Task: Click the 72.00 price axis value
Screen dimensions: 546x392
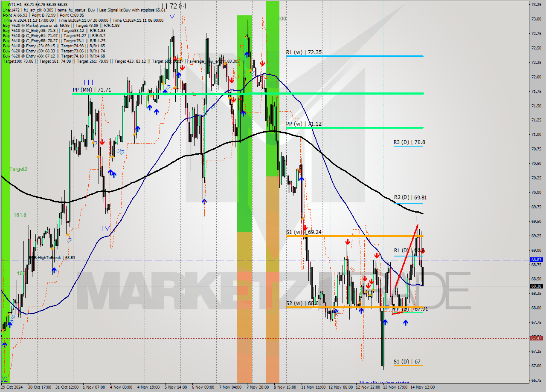Action: point(536,77)
